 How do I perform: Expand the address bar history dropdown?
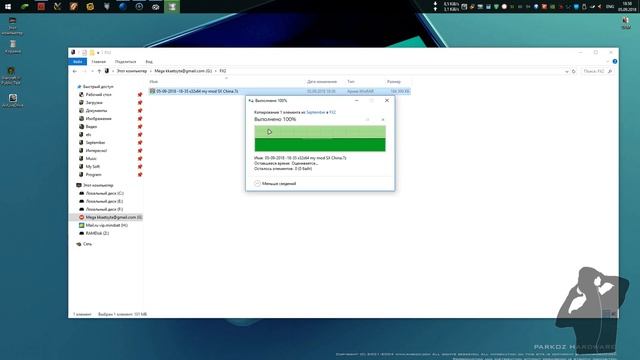click(567, 71)
